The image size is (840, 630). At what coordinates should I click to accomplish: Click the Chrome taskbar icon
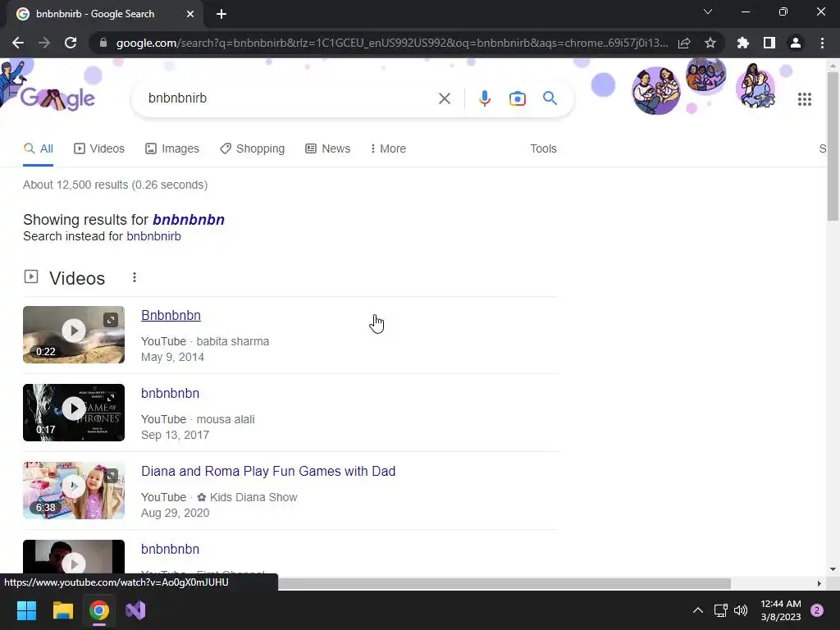click(x=99, y=610)
